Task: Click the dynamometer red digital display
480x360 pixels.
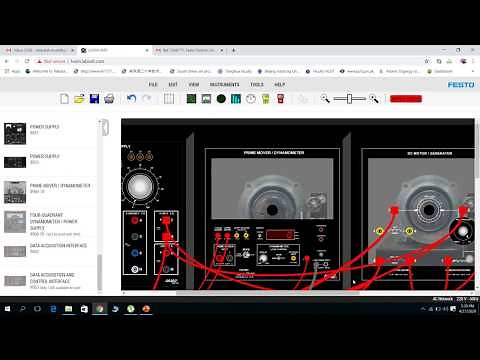Action: click(x=280, y=235)
